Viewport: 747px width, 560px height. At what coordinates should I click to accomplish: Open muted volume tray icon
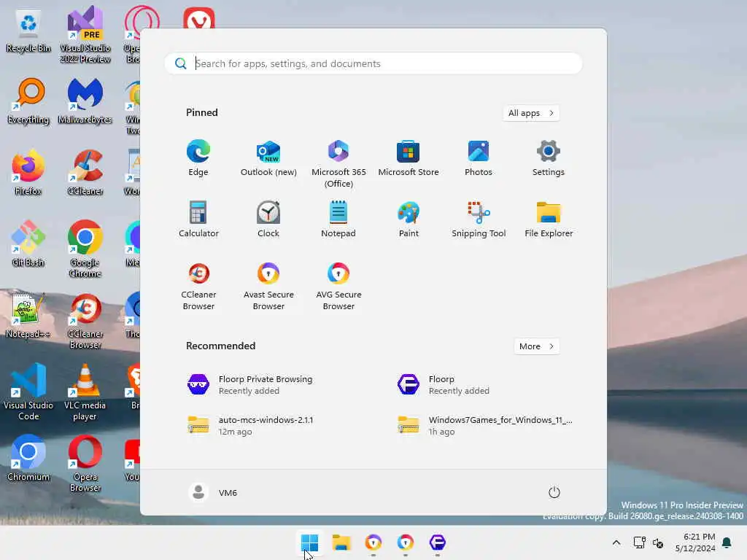658,542
